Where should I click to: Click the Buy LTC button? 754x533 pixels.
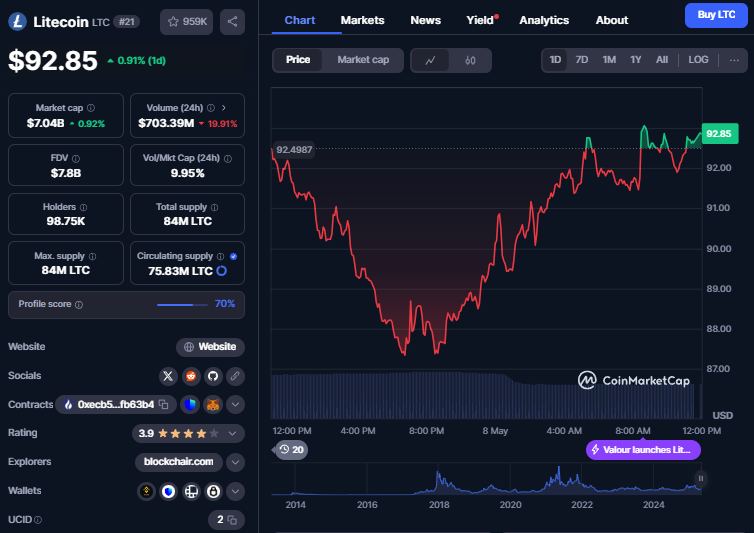tap(716, 15)
